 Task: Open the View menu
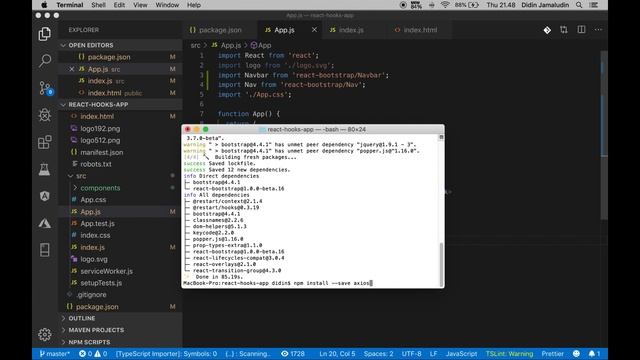coord(140,5)
